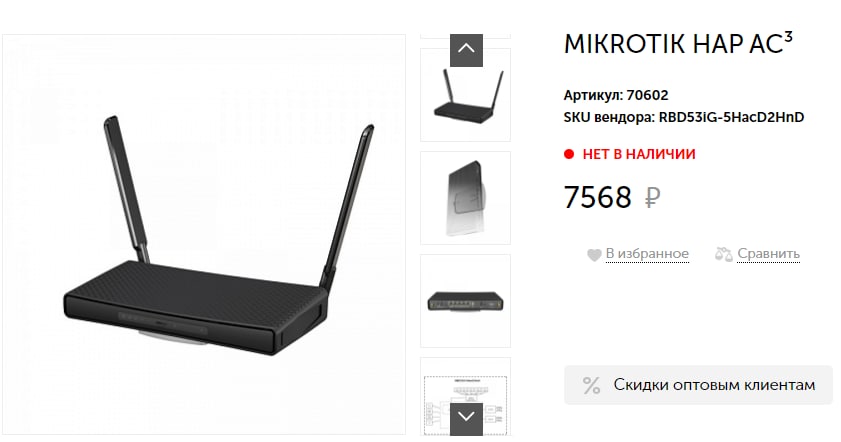Click the heart favorites icon

[x=594, y=255]
